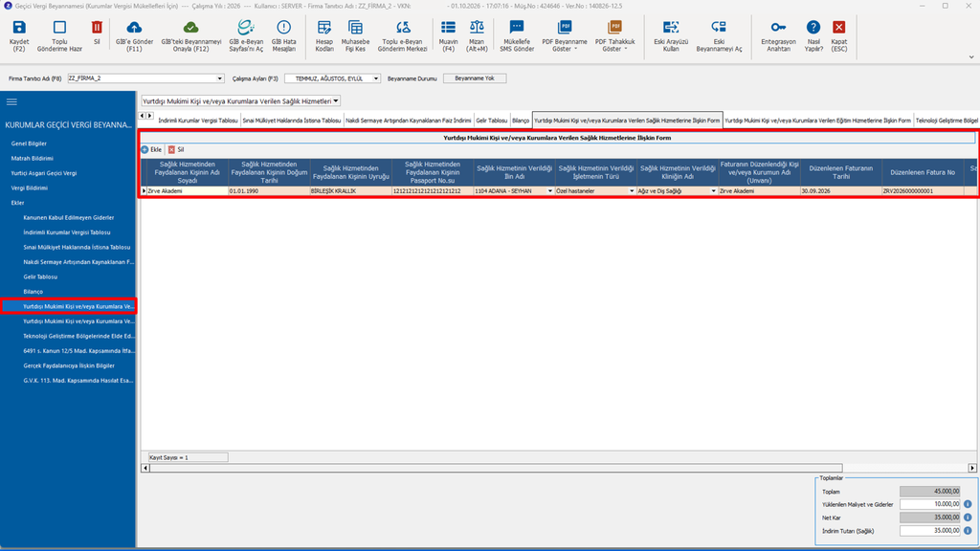
Task: Open Nakdi Sermaye Artışından Kaynaklanan Faiz İndirimi tab
Action: coord(409,121)
